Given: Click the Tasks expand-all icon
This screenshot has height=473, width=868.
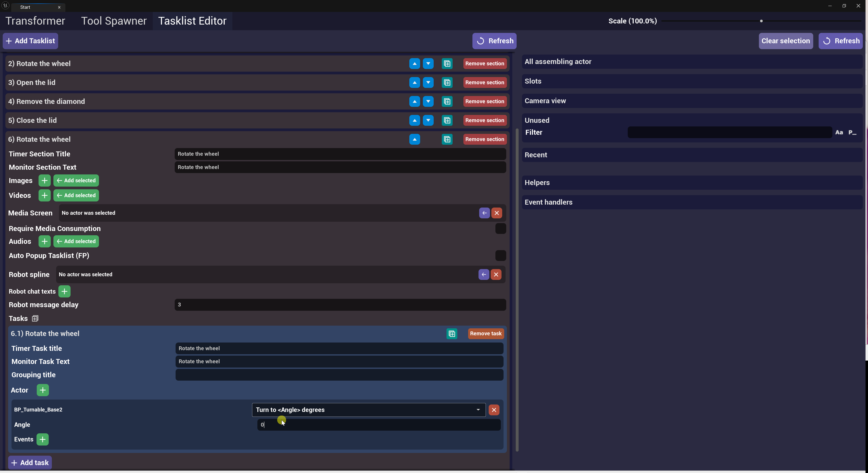Looking at the screenshot, I should (35, 318).
